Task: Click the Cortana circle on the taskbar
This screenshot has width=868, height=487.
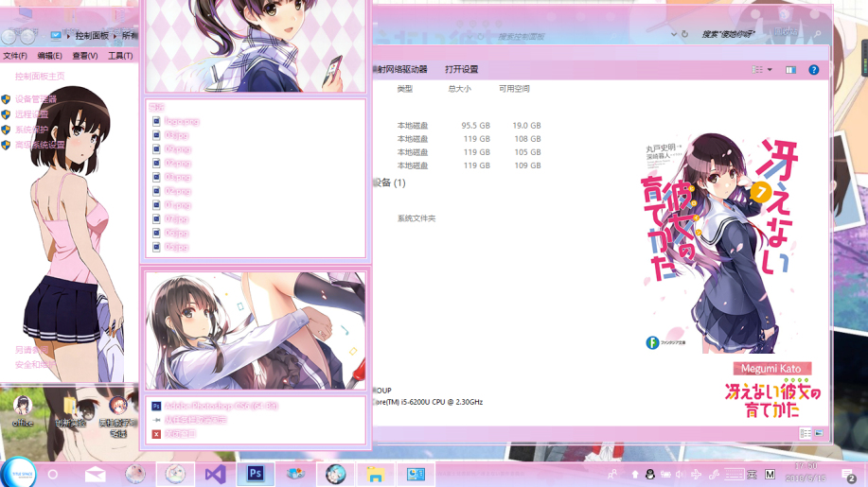Action: pos(53,475)
